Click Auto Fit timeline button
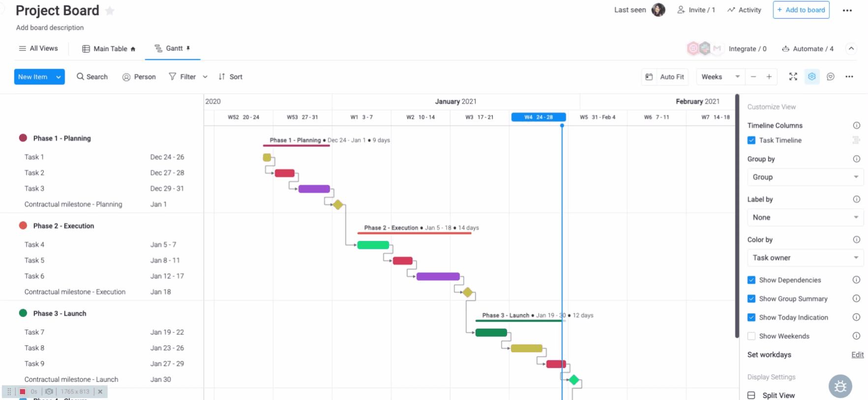 [x=665, y=77]
